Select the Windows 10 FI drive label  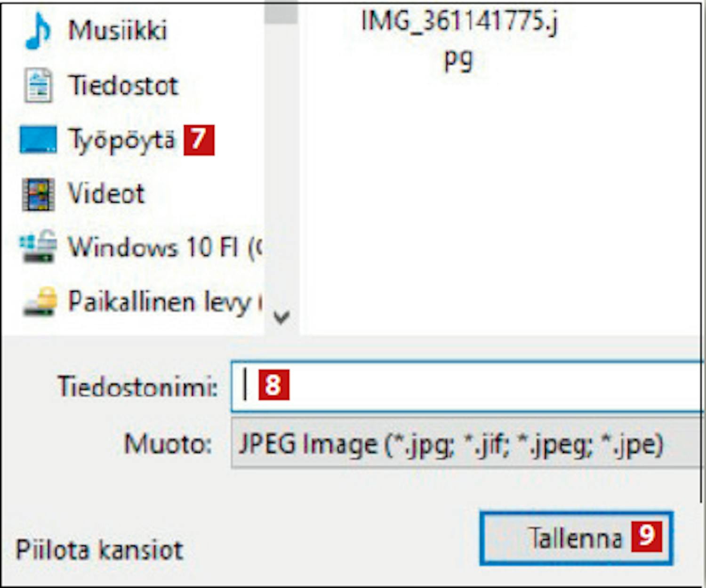(x=165, y=247)
